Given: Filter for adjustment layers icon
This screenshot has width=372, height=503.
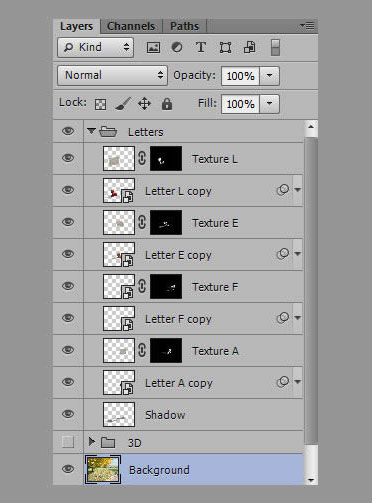Looking at the screenshot, I should (177, 47).
